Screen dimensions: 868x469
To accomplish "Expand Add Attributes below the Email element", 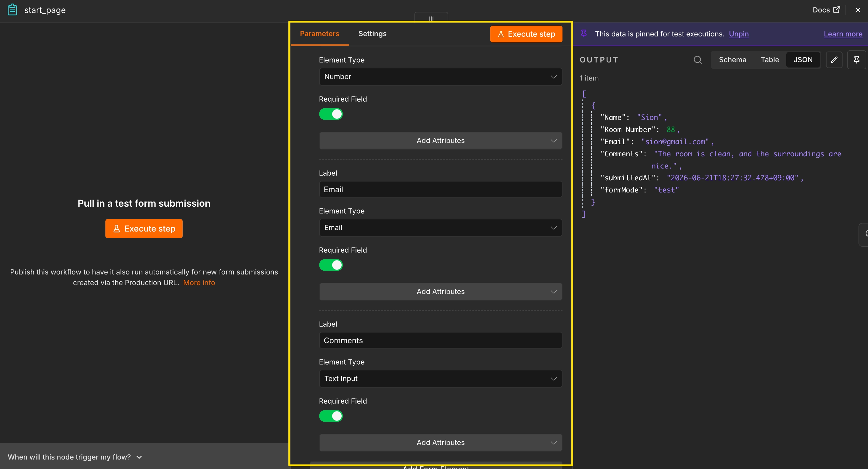I will (441, 291).
